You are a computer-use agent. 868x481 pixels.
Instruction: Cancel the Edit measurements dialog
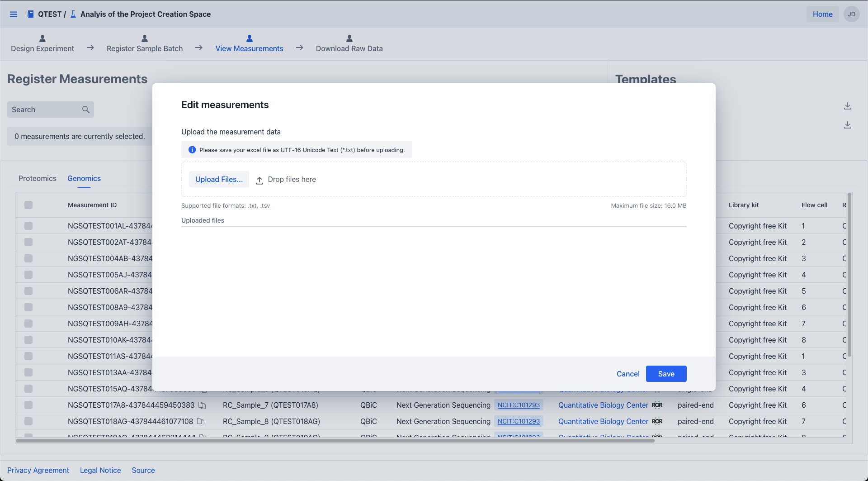[627, 374]
